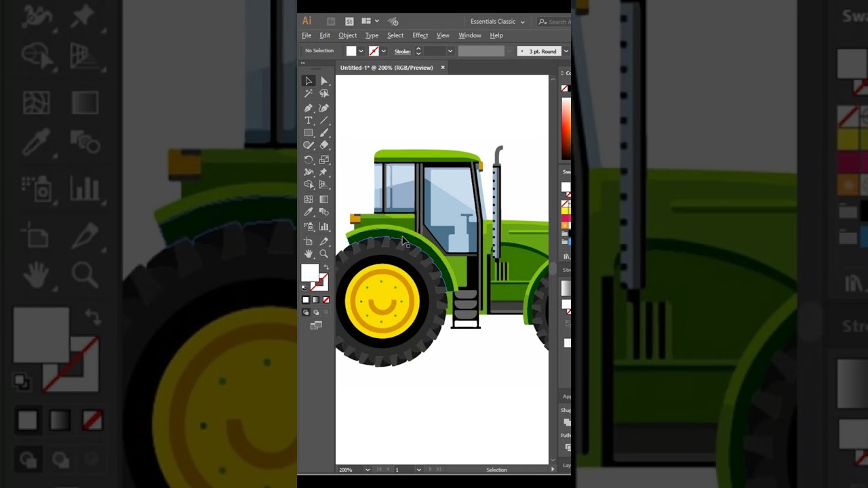Choose the Shape Builder tool
The image size is (868, 488).
[x=309, y=184]
